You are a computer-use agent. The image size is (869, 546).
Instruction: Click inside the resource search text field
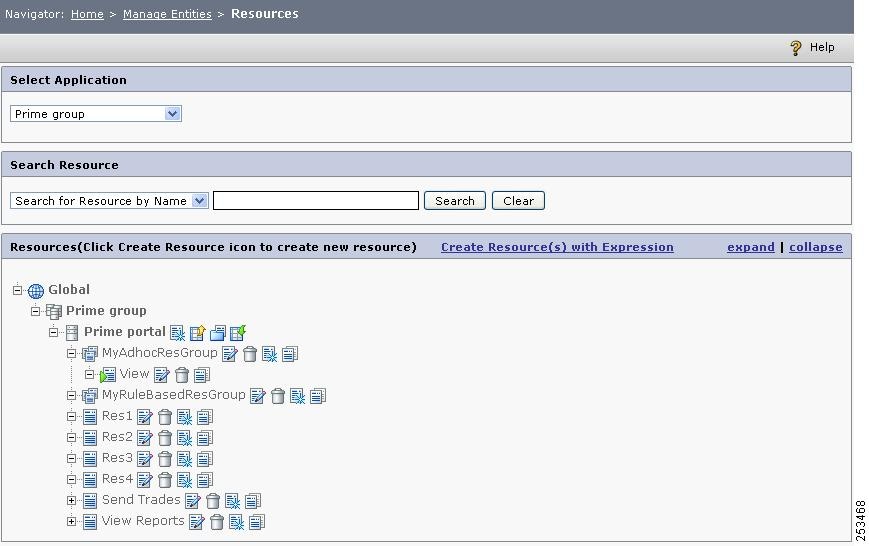(316, 201)
